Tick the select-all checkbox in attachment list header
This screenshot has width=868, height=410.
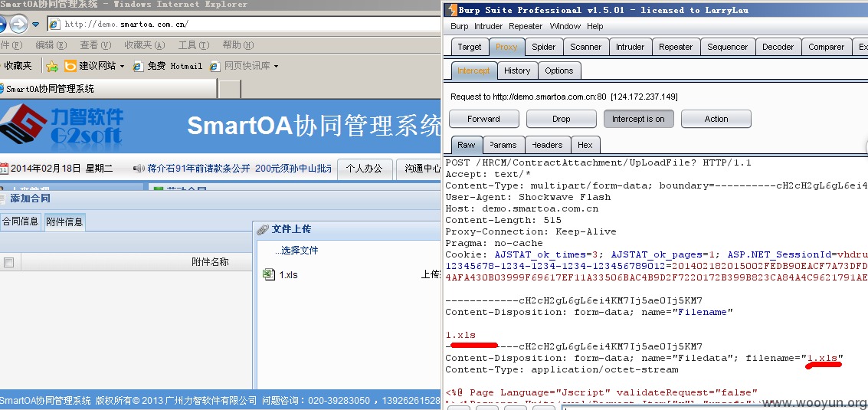click(9, 263)
